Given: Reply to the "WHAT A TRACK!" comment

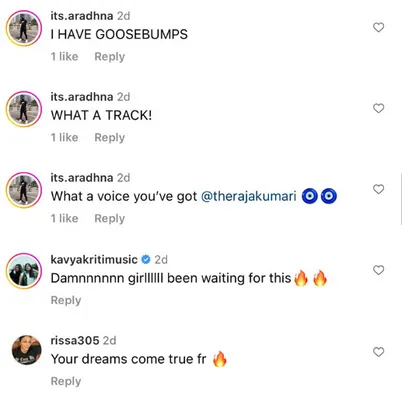Looking at the screenshot, I should coord(110,137).
